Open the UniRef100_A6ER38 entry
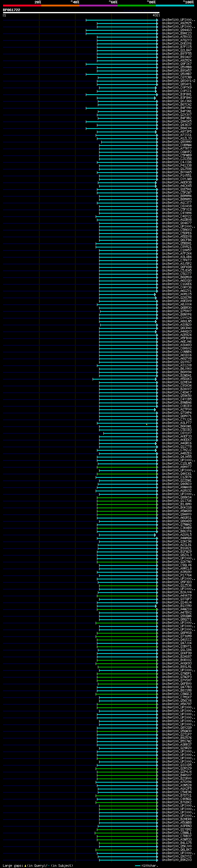The width and height of the screenshot is (197, 868). (x=176, y=182)
